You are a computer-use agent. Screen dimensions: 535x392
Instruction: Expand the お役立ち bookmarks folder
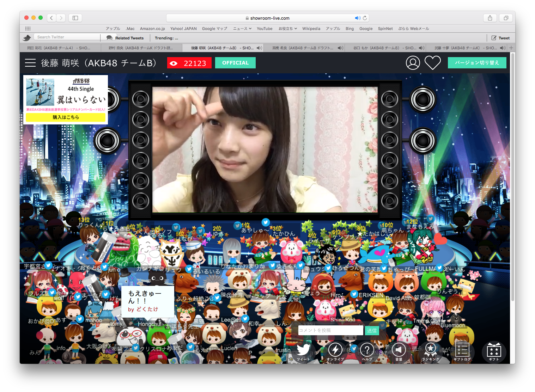coord(288,29)
